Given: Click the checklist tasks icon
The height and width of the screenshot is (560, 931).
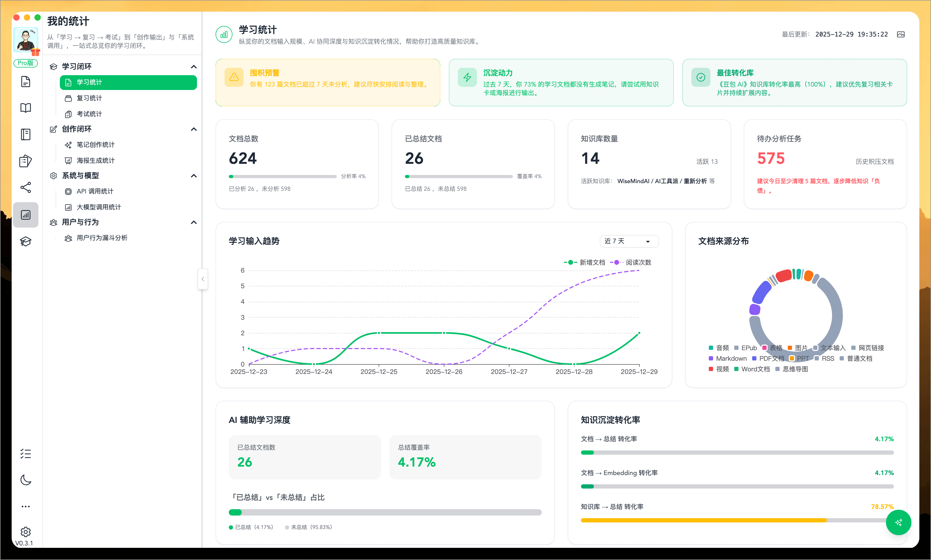Looking at the screenshot, I should coord(26,454).
